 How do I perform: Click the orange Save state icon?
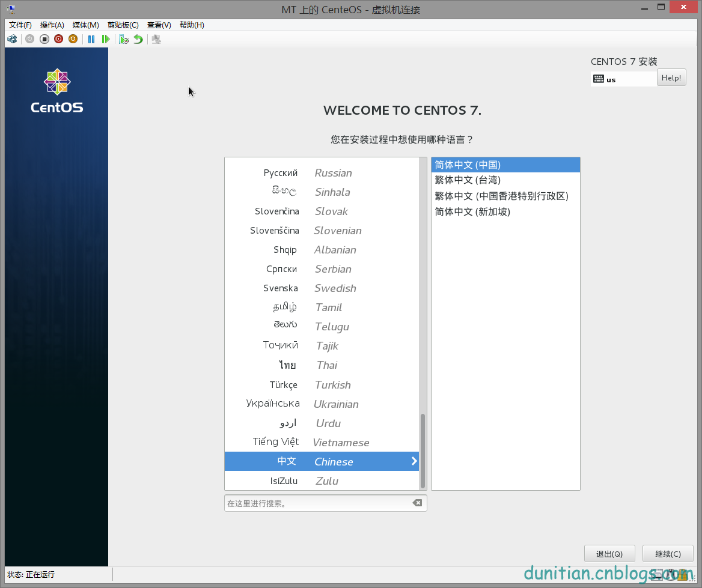click(x=73, y=40)
